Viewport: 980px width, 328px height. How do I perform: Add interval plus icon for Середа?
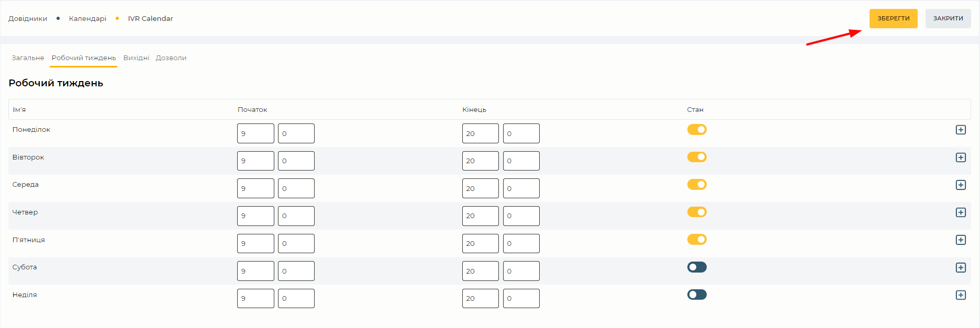pyautogui.click(x=961, y=185)
